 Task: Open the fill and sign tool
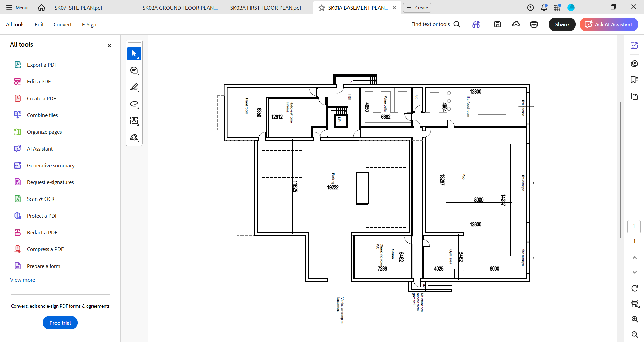point(134,137)
